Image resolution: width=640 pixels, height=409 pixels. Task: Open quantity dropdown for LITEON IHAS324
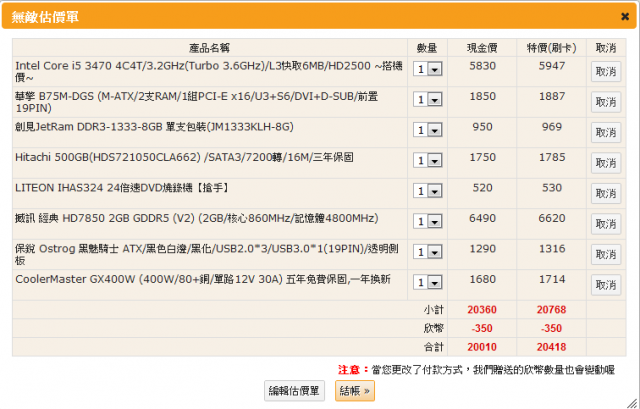point(427,191)
